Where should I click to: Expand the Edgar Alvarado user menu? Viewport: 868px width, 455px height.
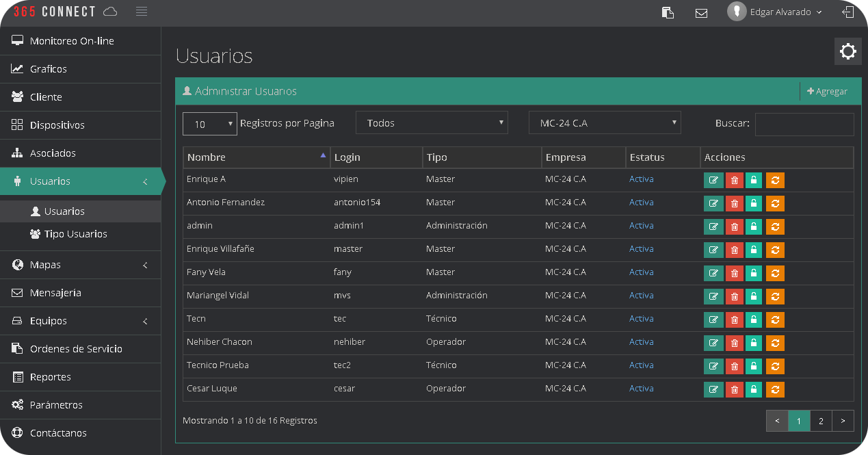coord(776,12)
